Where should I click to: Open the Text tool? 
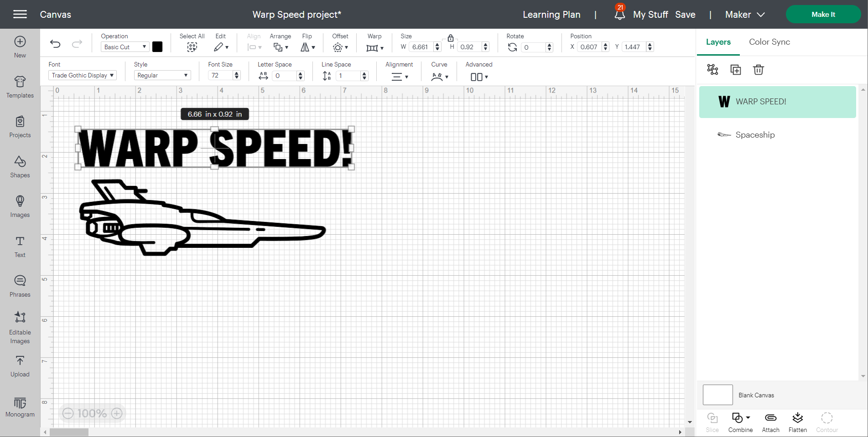click(x=20, y=247)
